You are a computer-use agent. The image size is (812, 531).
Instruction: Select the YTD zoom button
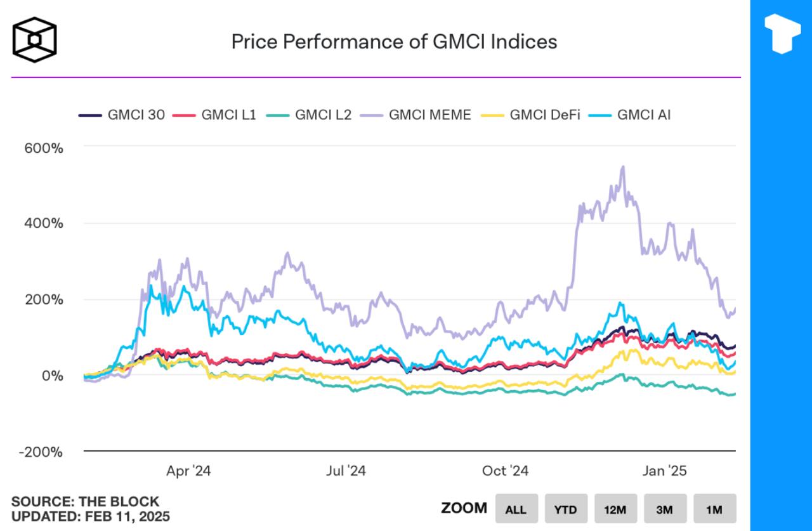pyautogui.click(x=566, y=509)
